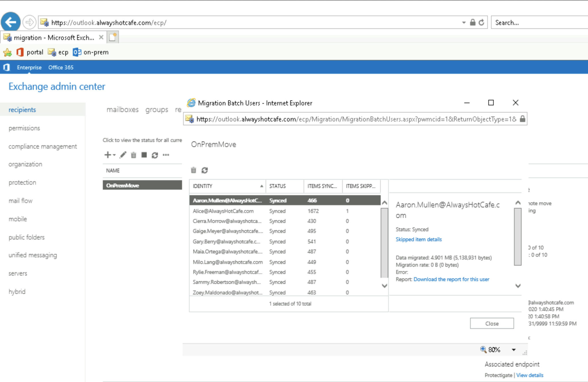This screenshot has width=588, height=382.
Task: Open the plus icon dropdown arrow
Action: pyautogui.click(x=113, y=155)
